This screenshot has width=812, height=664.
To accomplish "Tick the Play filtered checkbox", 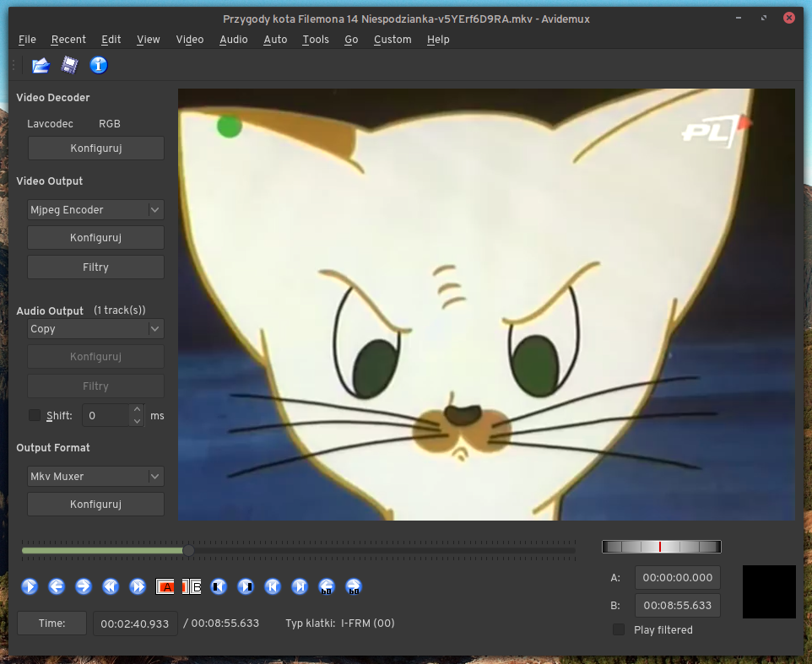I will coord(619,629).
